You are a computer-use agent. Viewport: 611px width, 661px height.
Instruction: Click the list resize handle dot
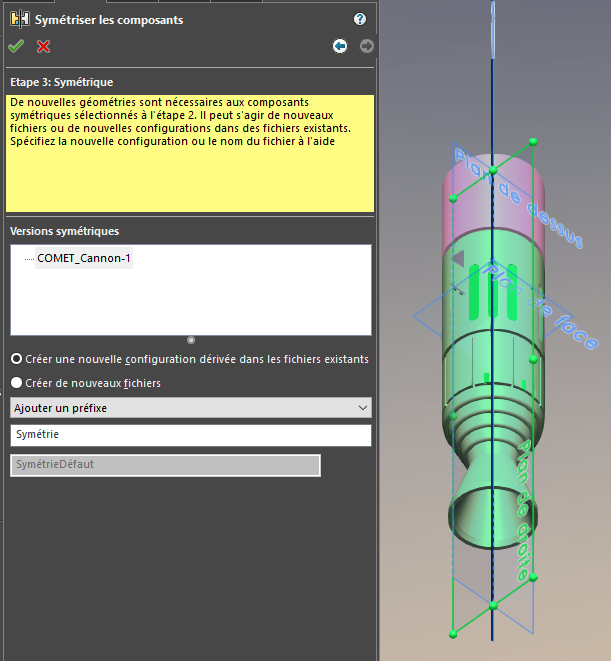tap(191, 340)
